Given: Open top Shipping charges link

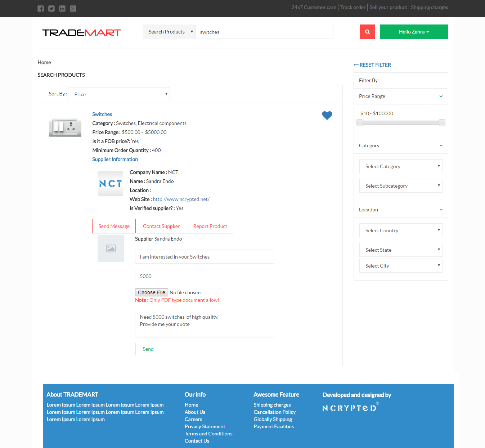Looking at the screenshot, I should coord(430,7).
